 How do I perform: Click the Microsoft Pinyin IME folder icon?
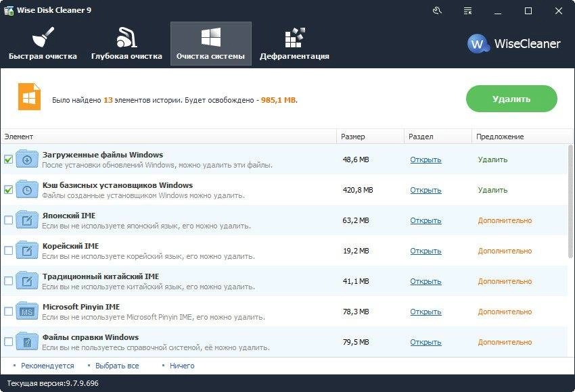pyautogui.click(x=27, y=311)
